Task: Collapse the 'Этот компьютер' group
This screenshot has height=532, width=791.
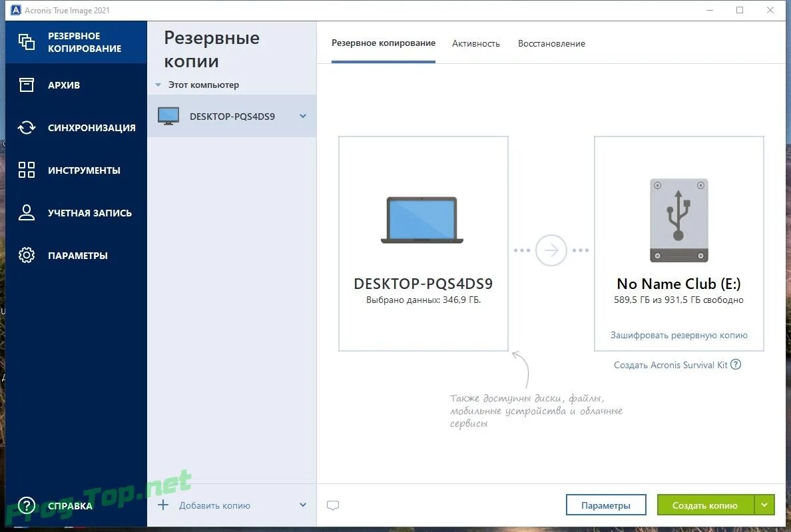Action: [158, 85]
